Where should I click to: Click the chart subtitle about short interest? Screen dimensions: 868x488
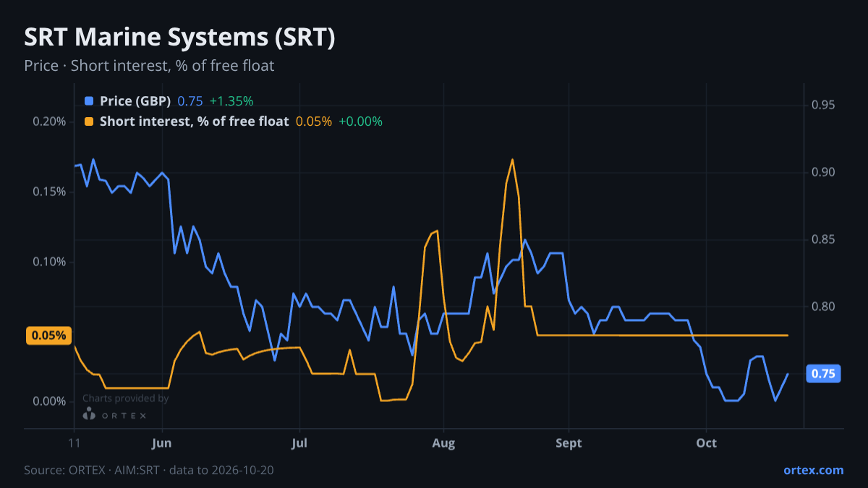(149, 66)
